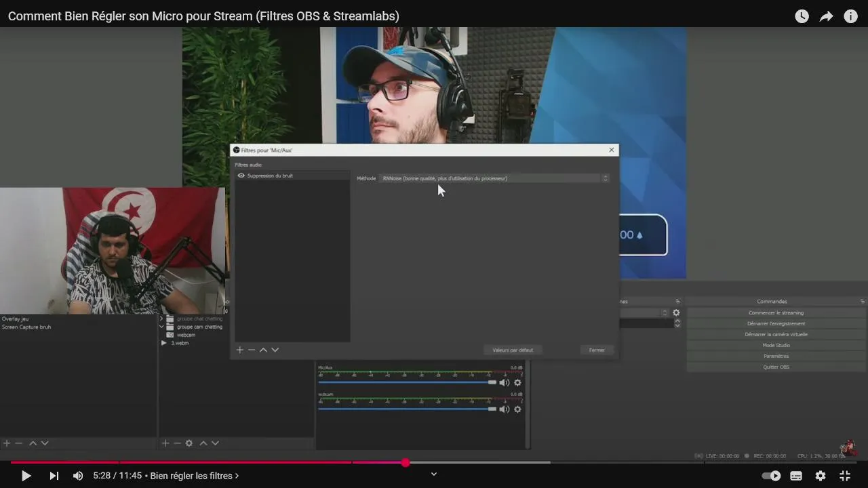Screen dimensions: 868x488
Task: Mute the Mic/Aux audio channel
Action: [x=504, y=382]
